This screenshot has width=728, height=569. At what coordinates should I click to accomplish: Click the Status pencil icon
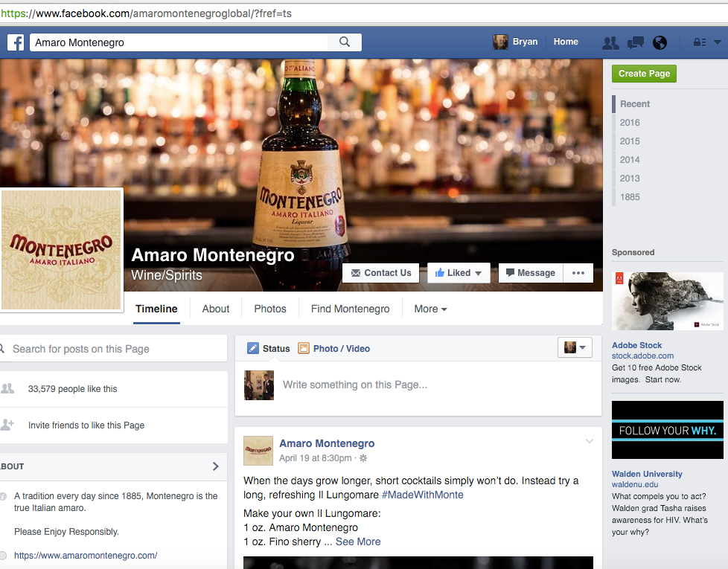[x=253, y=348]
